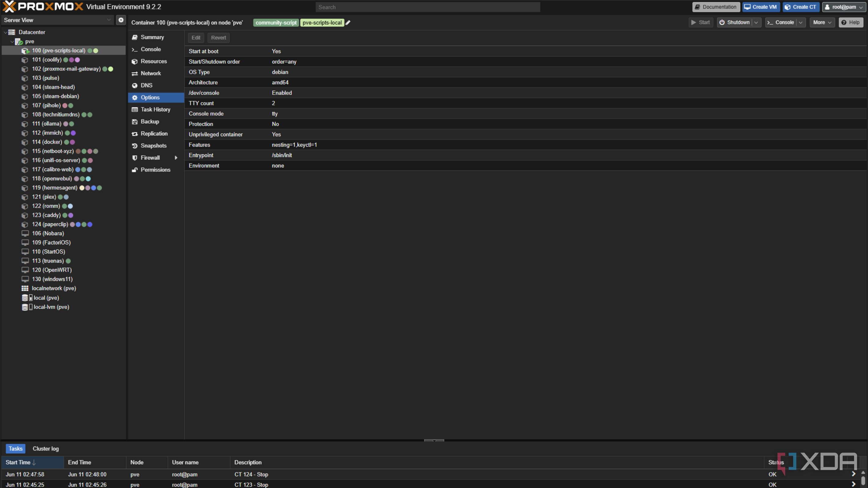Click the pve-scripts-local tag

(x=322, y=23)
